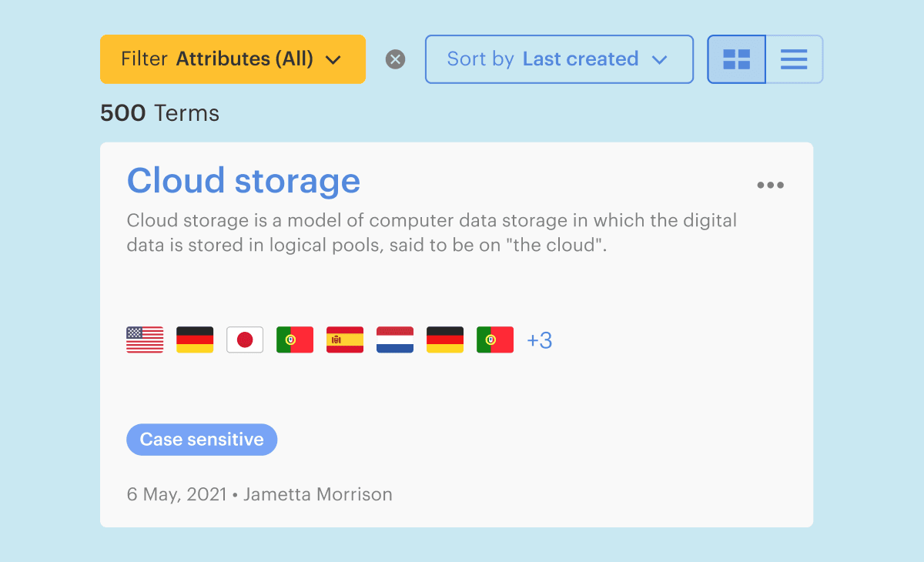Select the German flag right of the Dutch flag
Screen dimensions: 924x562
click(445, 340)
